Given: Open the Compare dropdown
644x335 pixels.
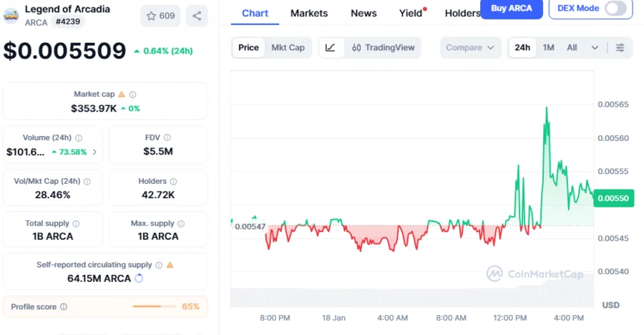Looking at the screenshot, I should click(x=469, y=48).
